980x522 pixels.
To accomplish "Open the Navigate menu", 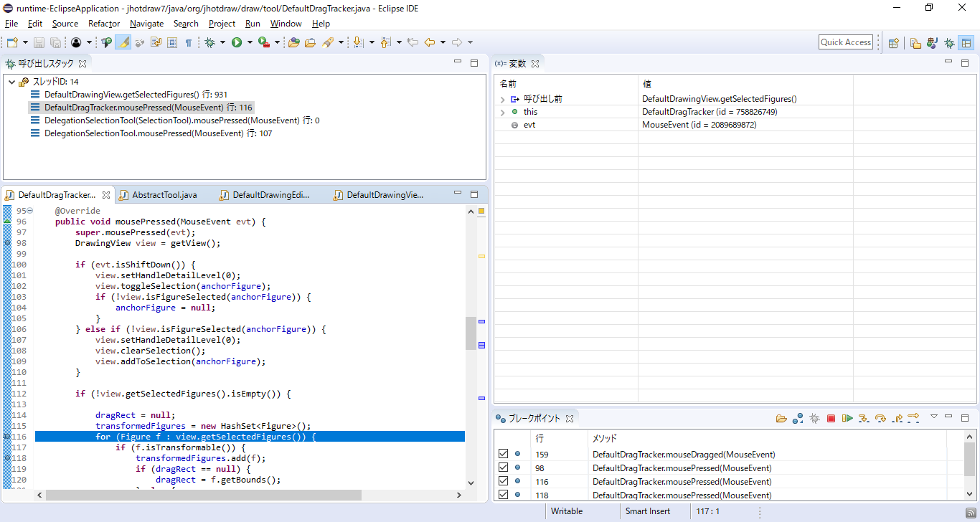I will tap(146, 24).
